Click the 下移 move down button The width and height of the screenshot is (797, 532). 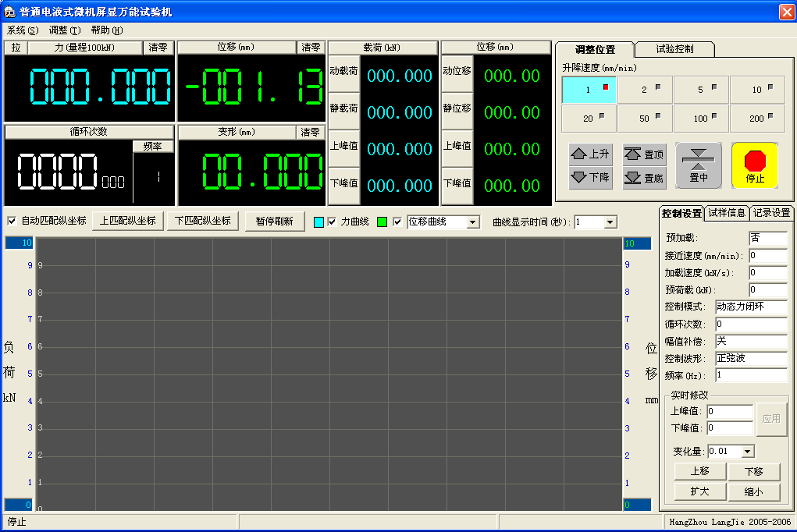tap(754, 471)
